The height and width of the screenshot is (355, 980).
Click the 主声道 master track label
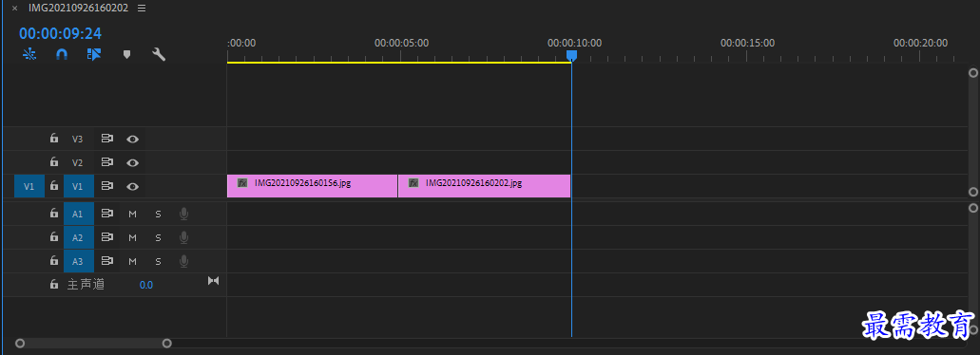[86, 285]
